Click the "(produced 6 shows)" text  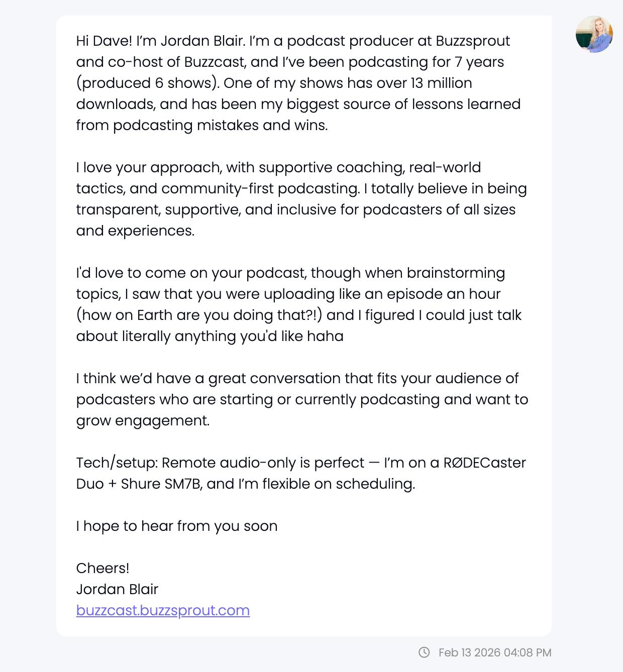147,83
